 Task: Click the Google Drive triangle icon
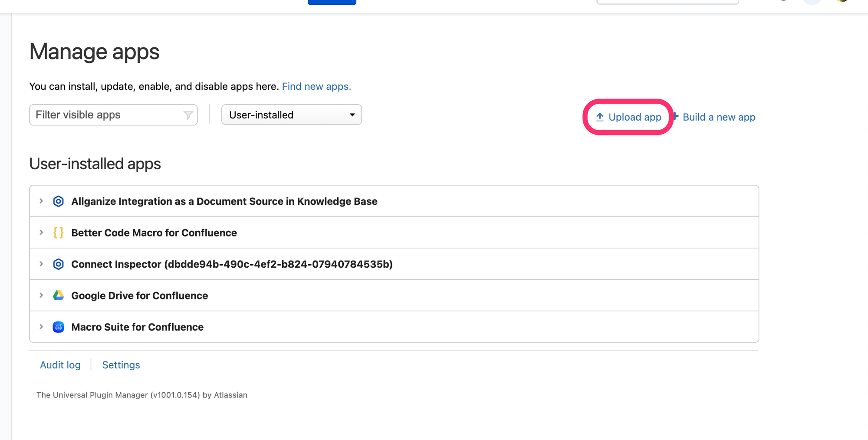(x=58, y=296)
